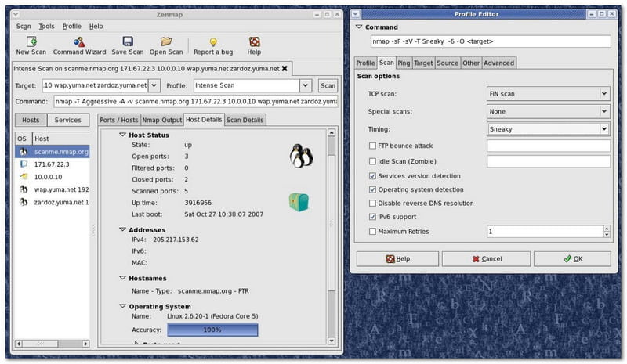This screenshot has width=627, height=364.
Task: Click the penguin icon beside wap.yuma.net
Action: point(24,189)
